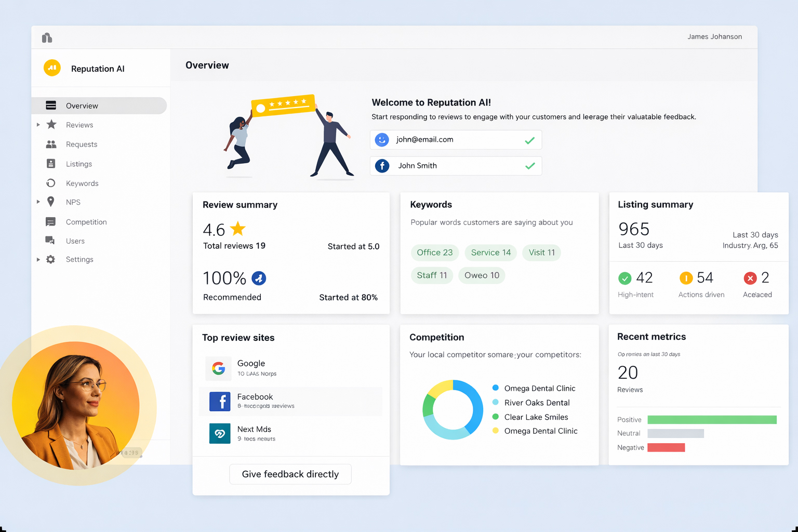Click the Requests people icon
Screen dimensions: 798x532
click(51, 144)
